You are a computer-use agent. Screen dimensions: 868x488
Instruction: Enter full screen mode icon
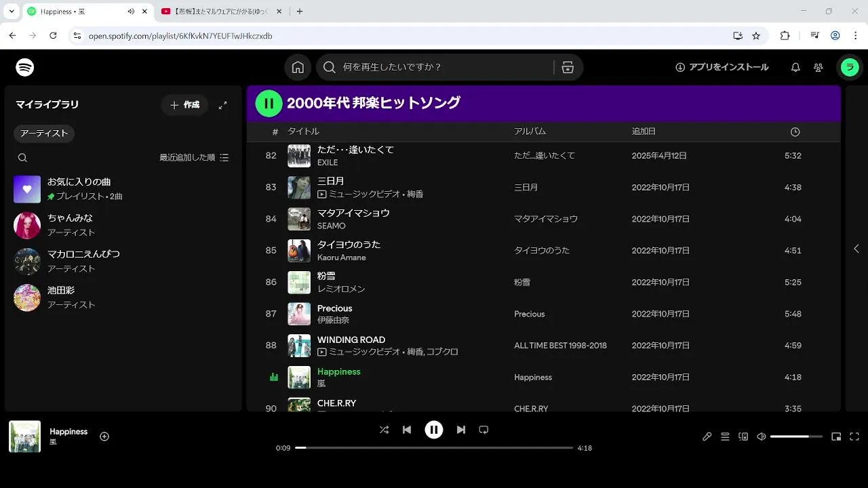(854, 436)
